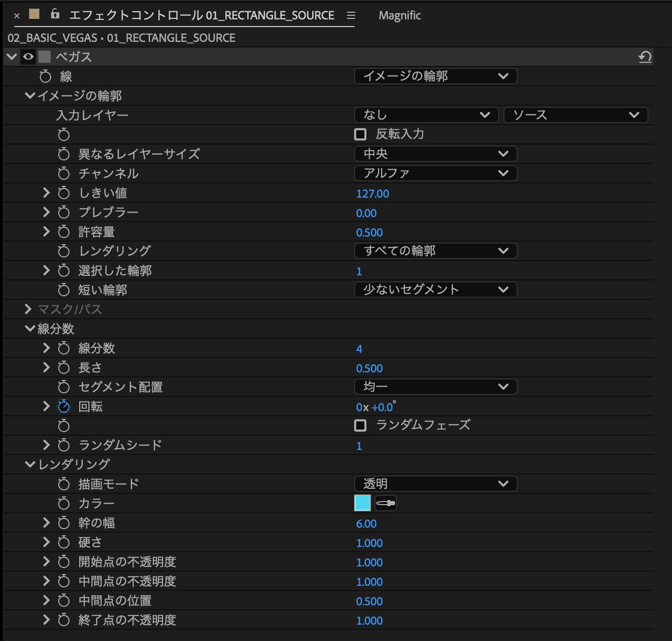This screenshot has height=641, width=672.
Task: Enable stopwatch for 中間点の位置
Action: coord(63,601)
